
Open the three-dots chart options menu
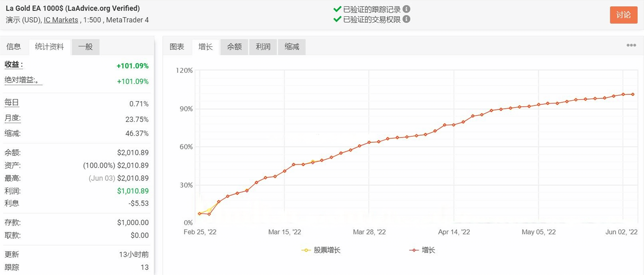(x=631, y=45)
